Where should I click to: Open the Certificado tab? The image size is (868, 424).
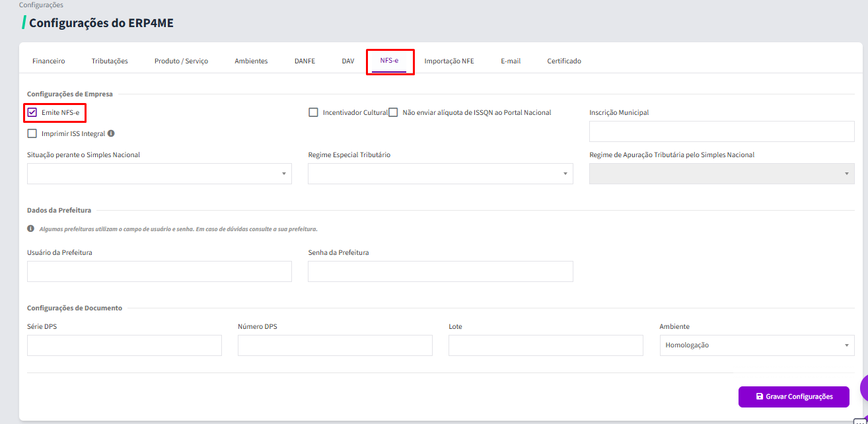tap(564, 61)
